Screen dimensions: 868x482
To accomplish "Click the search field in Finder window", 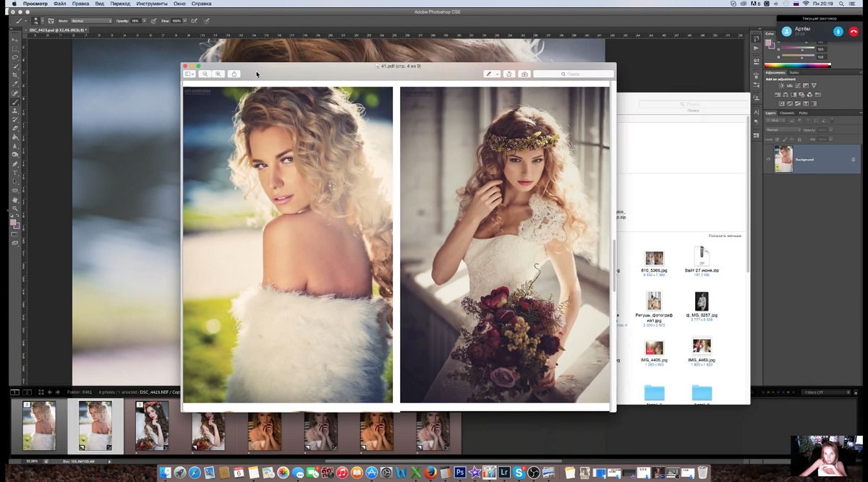I will (x=693, y=105).
